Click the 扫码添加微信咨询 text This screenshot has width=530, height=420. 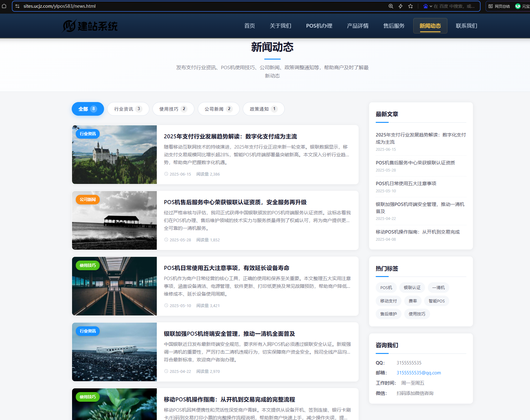tap(415, 393)
